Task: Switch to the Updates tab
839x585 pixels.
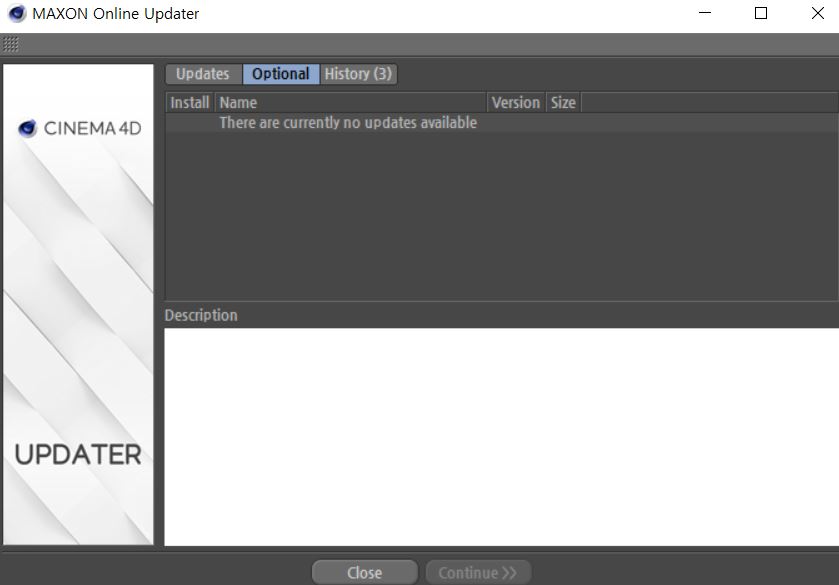Action: 203,74
